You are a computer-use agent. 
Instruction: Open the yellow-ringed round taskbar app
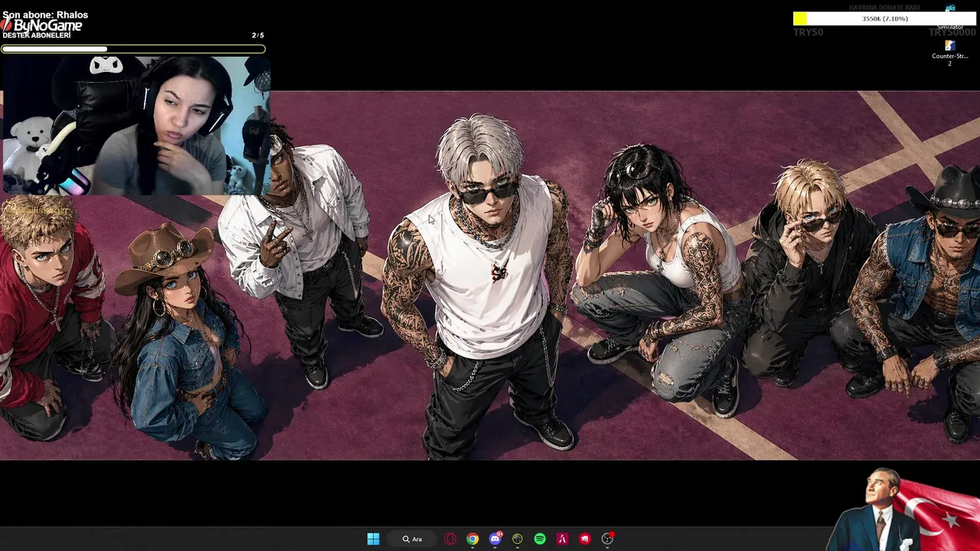(518, 539)
